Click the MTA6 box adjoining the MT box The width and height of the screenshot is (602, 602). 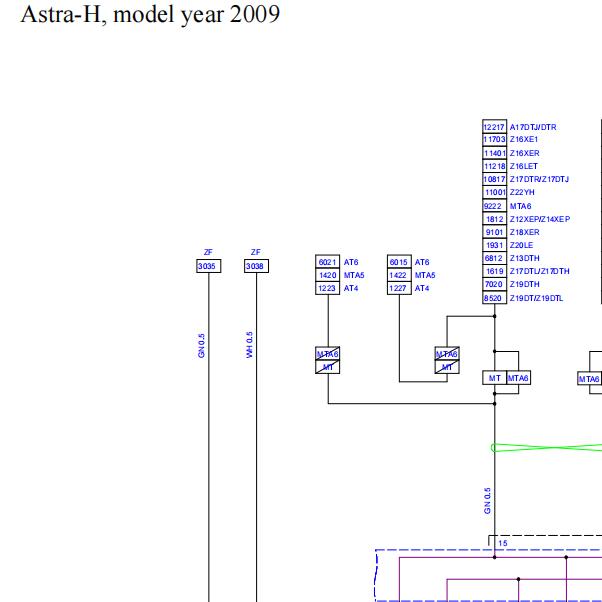[x=519, y=378]
